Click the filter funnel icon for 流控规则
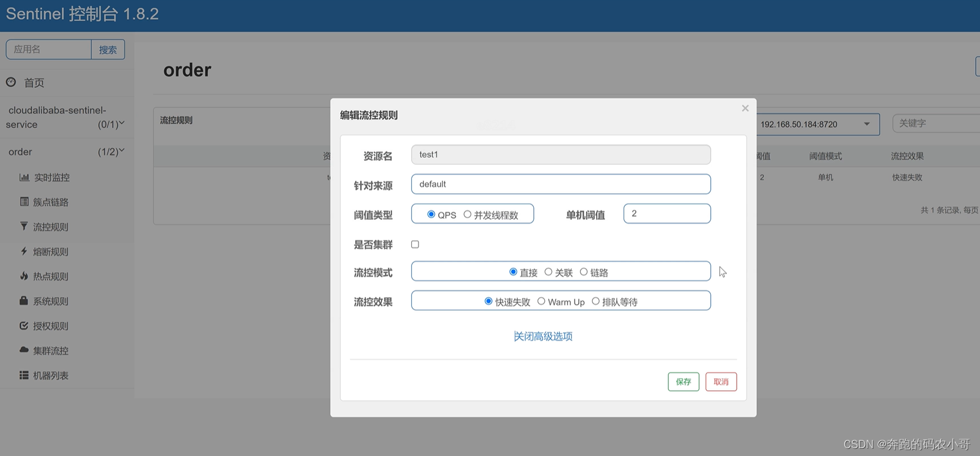This screenshot has height=456, width=980. [24, 227]
